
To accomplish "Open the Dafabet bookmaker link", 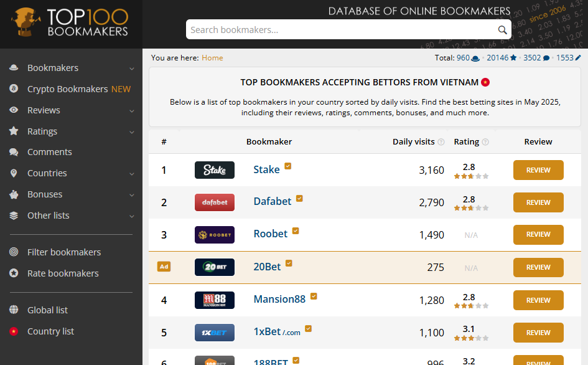I will pos(273,201).
